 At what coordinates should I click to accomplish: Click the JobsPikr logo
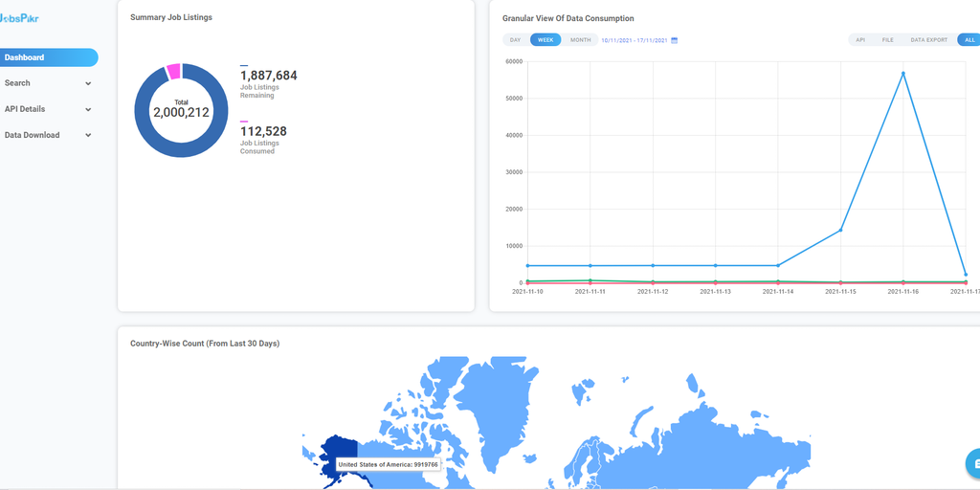click(x=20, y=17)
